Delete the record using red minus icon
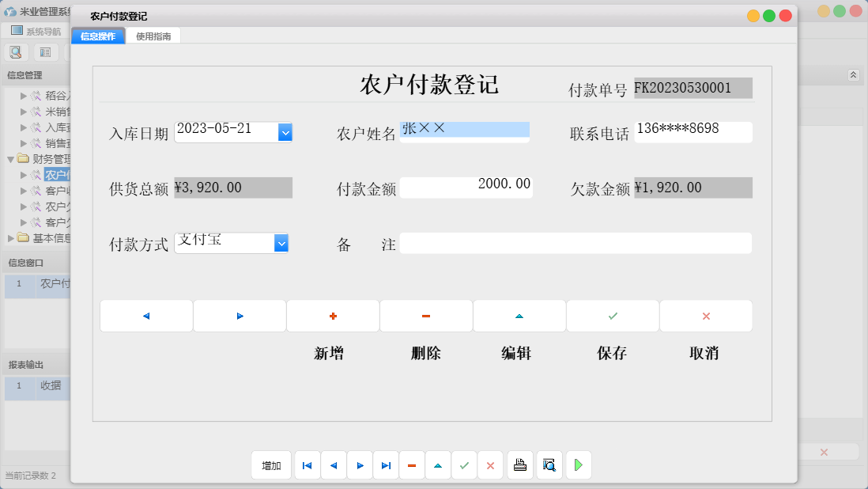 [412, 465]
